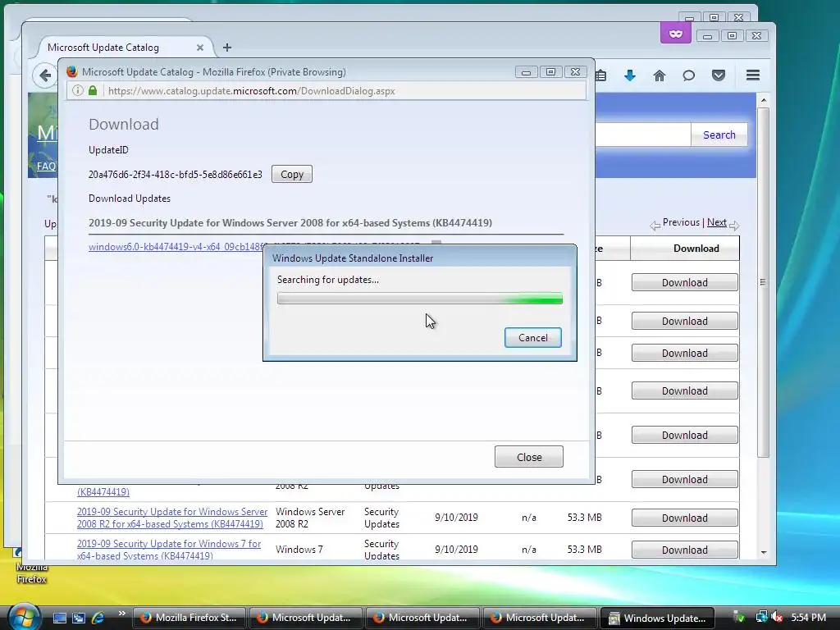The width and height of the screenshot is (840, 630).
Task: Click the site information icon in dialog address bar
Action: click(x=77, y=90)
